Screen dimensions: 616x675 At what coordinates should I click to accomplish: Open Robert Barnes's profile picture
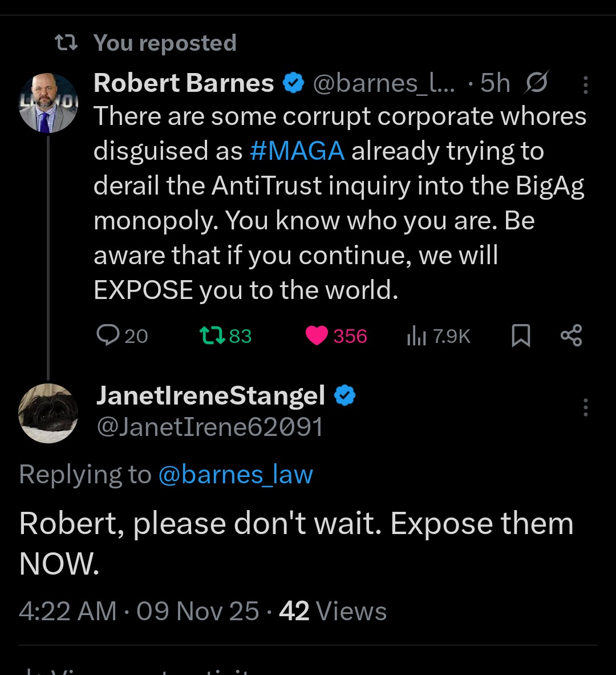tap(48, 103)
